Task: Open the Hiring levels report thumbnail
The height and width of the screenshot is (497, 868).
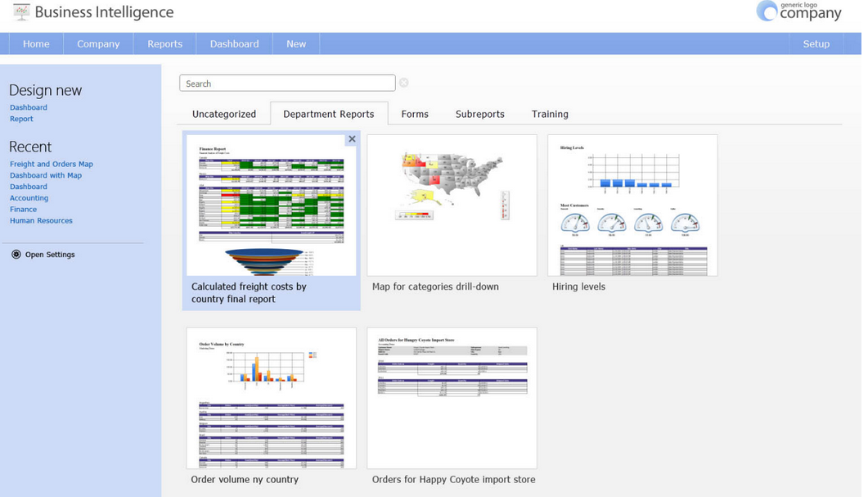Action: [x=632, y=205]
